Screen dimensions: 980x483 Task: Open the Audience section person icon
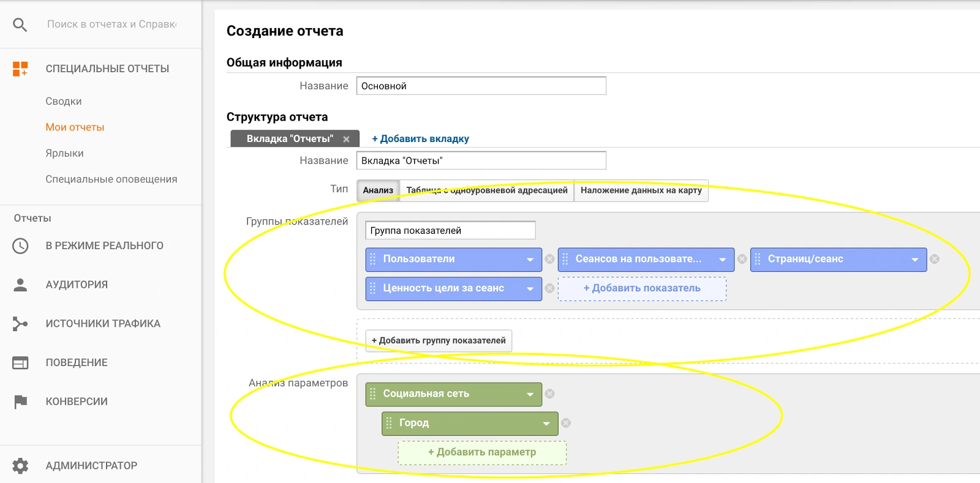pos(20,285)
